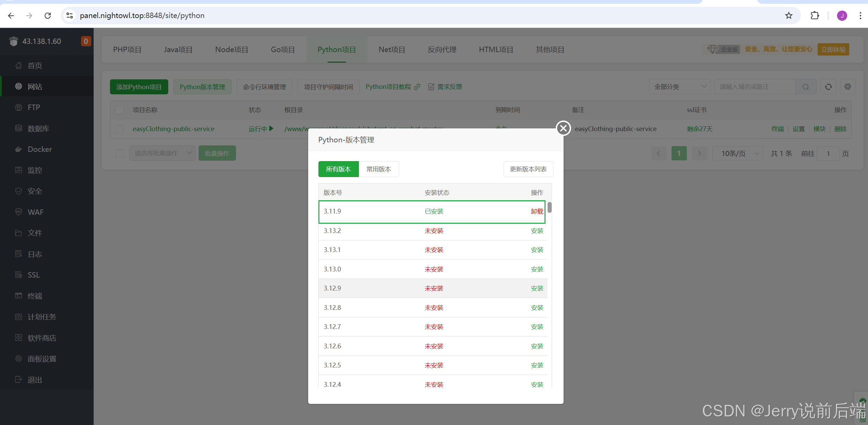Tick the batch operation footer checkbox
868x425 pixels.
pos(120,154)
